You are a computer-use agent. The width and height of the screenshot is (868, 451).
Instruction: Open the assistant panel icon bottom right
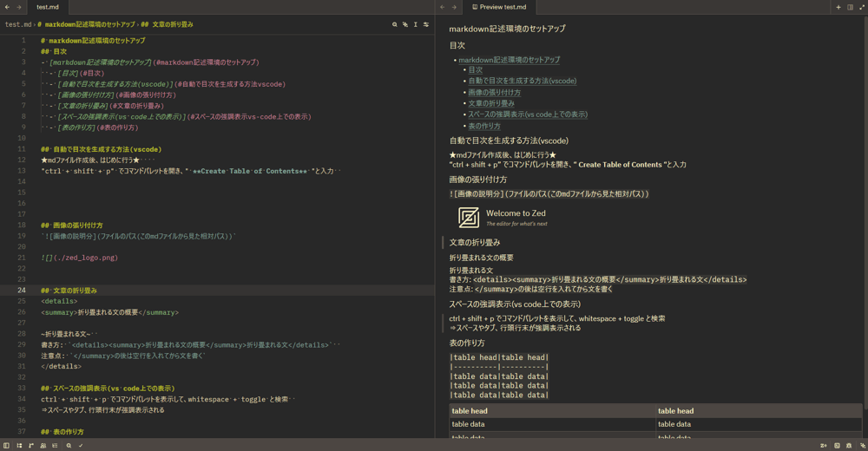(849, 445)
